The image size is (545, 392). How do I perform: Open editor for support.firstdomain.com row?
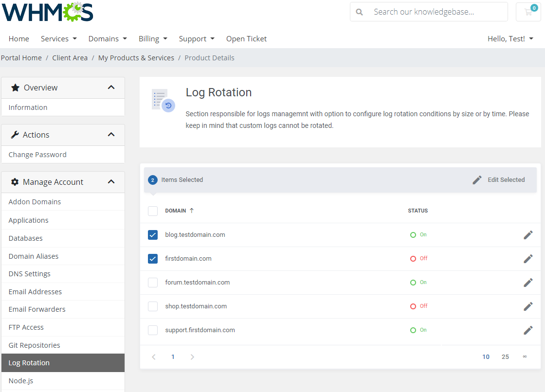click(528, 330)
